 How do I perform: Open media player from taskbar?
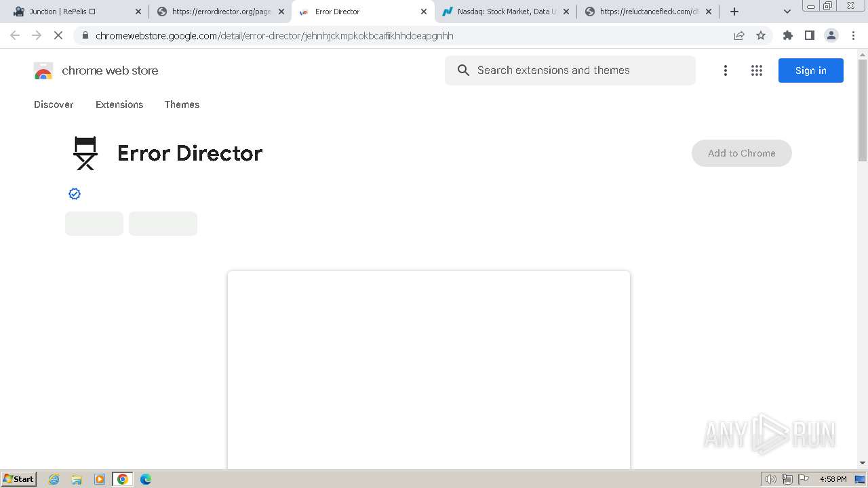100,479
